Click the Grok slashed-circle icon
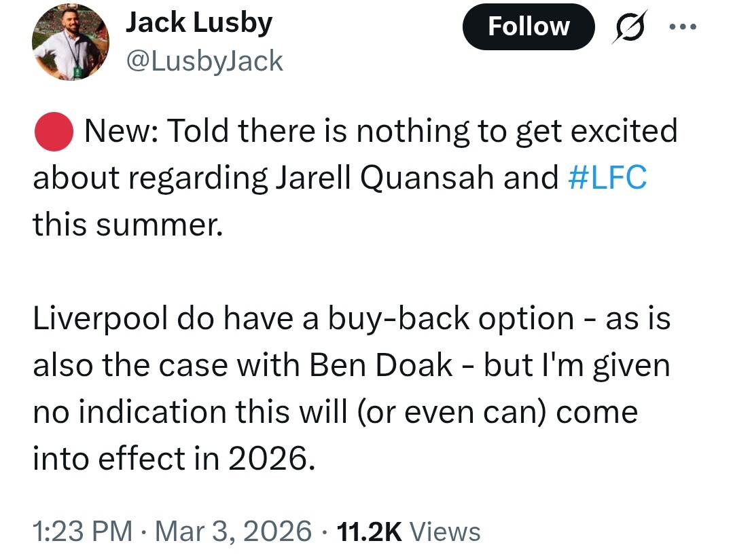Viewport: 733px width, 560px height. (x=630, y=28)
